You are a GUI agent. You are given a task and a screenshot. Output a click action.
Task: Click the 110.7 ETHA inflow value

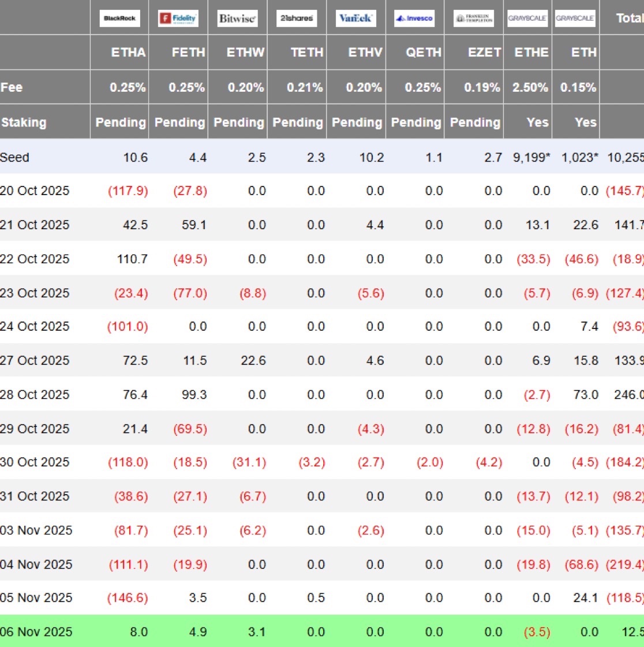point(132,259)
